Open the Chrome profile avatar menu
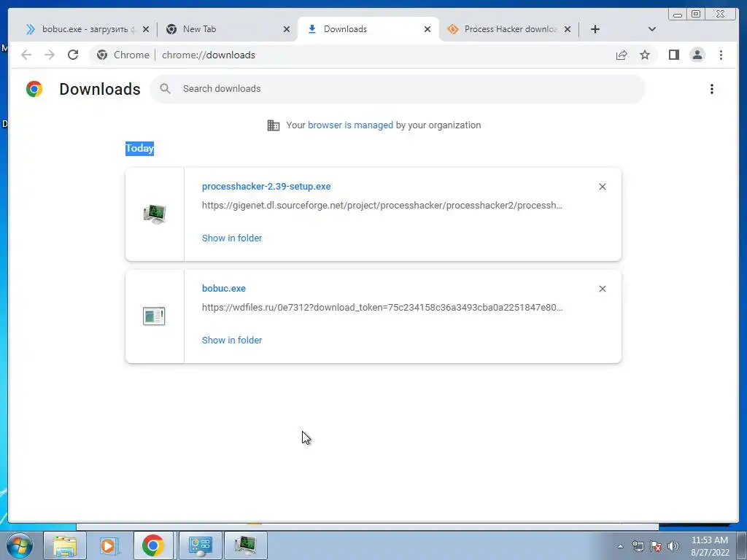The height and width of the screenshot is (560, 747). pos(697,55)
